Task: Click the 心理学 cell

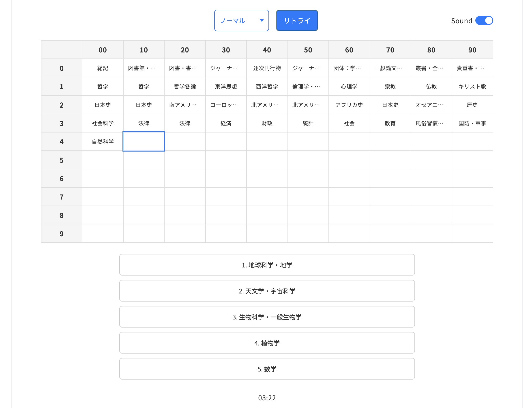Action: tap(349, 86)
